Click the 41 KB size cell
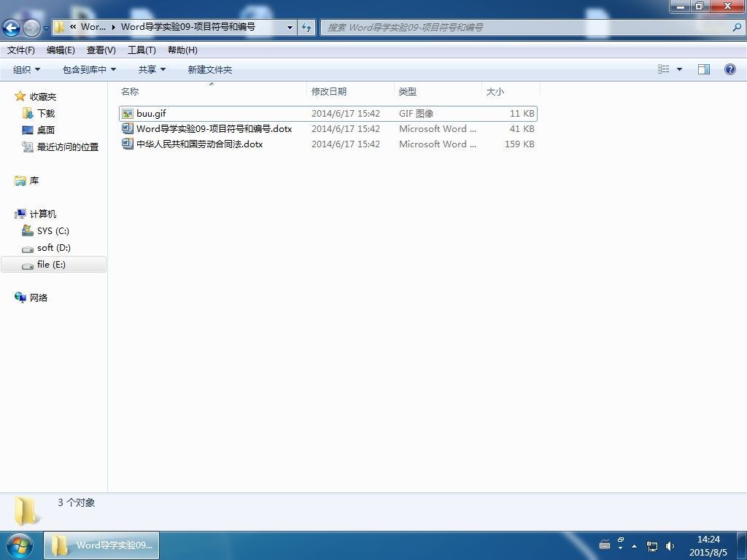 coord(522,128)
